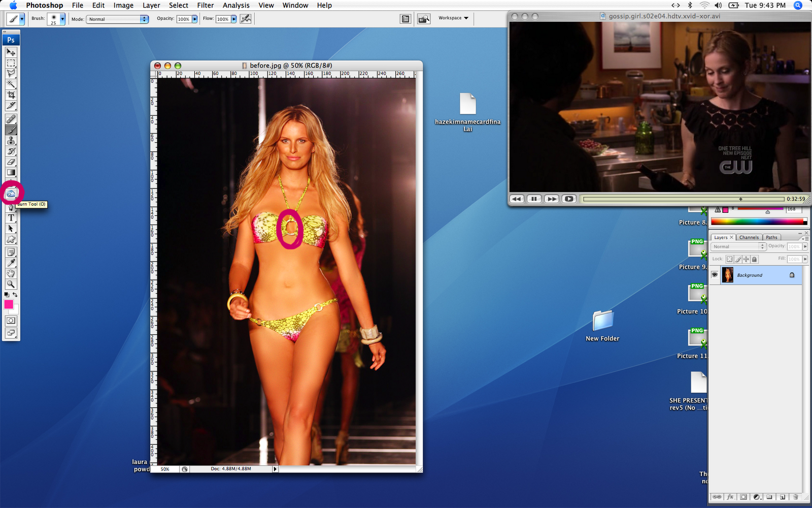Open the Image menu

coord(123,5)
